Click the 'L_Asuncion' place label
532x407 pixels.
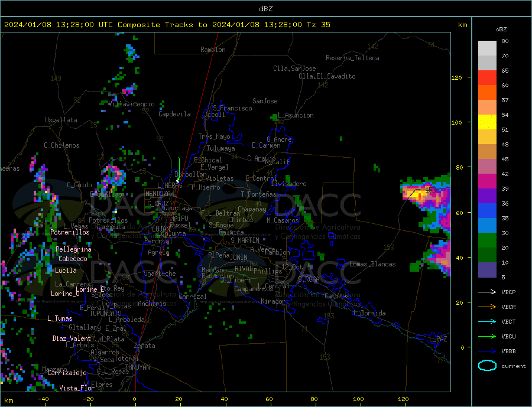(296, 115)
